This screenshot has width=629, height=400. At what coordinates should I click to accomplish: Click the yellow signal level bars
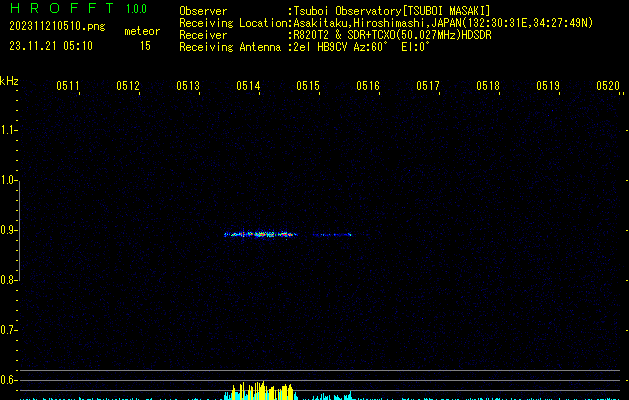pos(262,391)
